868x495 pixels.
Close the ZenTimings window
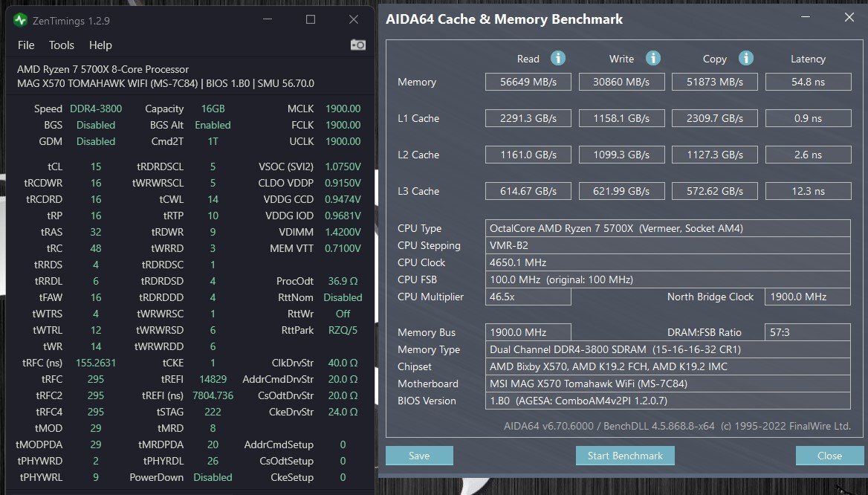coord(354,20)
